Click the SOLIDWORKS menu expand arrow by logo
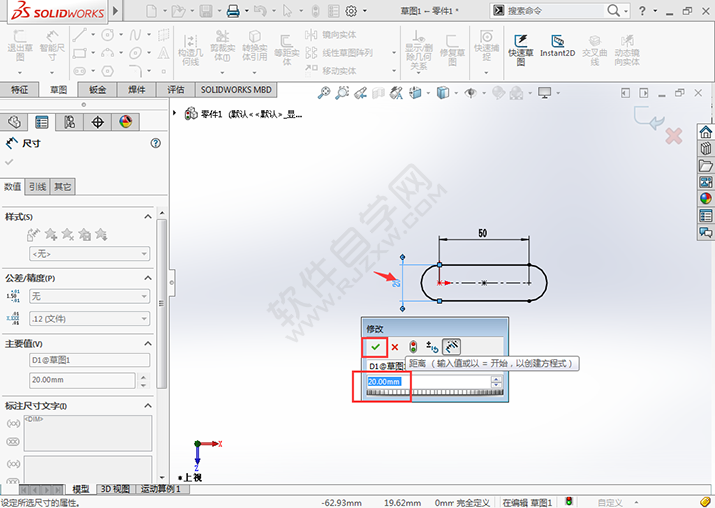Screen dimensions: 715x508 tap(115, 10)
